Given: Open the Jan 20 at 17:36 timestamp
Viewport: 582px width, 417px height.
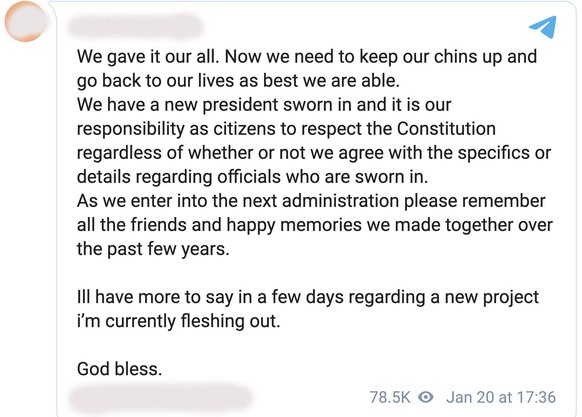Looking at the screenshot, I should coord(501,397).
